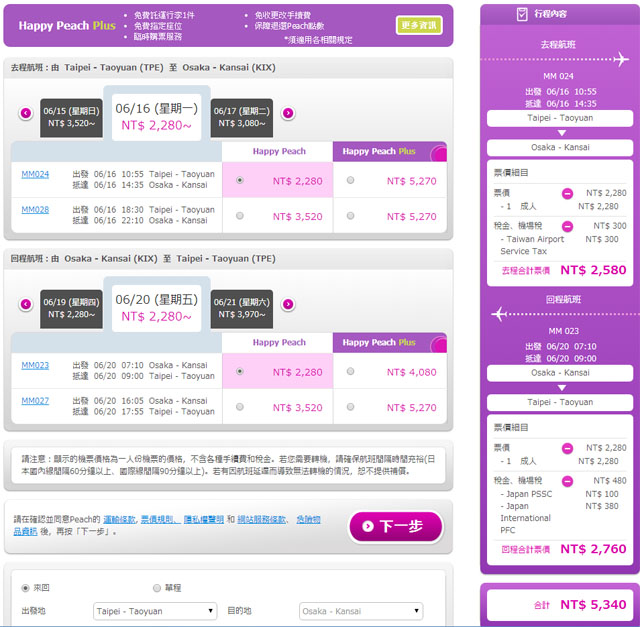Click 去程合計票價 NT$ 2,580 amount
This screenshot has width=640, height=627.
pos(593,270)
